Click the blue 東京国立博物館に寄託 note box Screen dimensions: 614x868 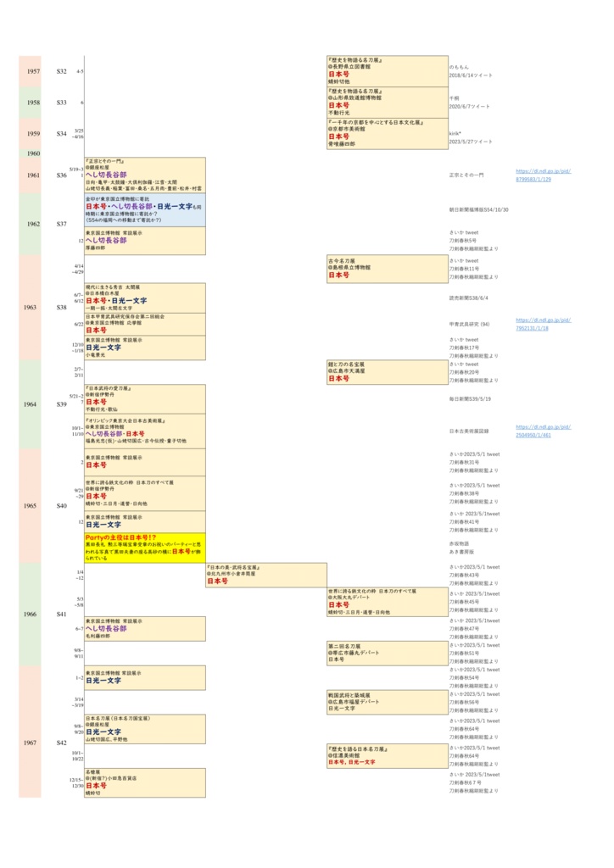click(145, 210)
